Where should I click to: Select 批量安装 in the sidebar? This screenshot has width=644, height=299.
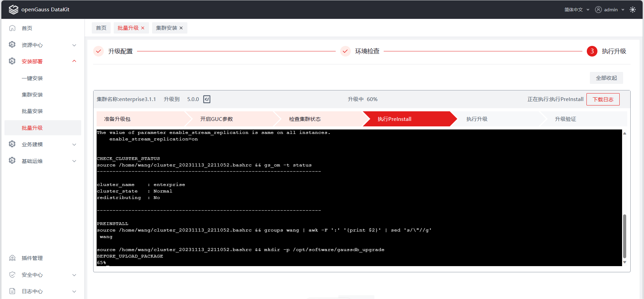click(x=32, y=111)
